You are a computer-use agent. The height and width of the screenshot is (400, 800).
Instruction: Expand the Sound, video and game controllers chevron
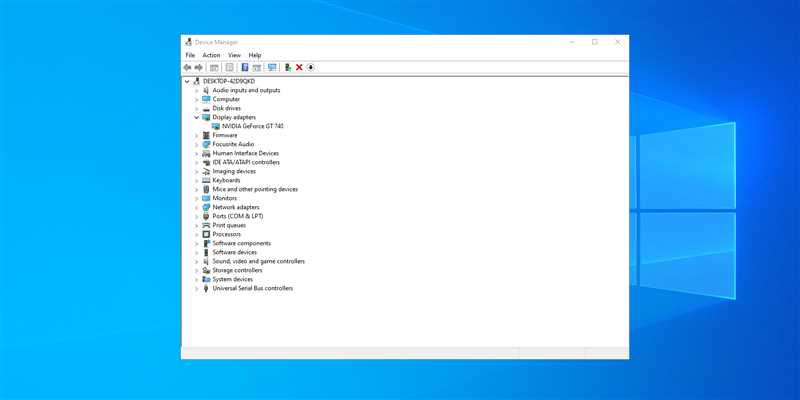tap(196, 261)
